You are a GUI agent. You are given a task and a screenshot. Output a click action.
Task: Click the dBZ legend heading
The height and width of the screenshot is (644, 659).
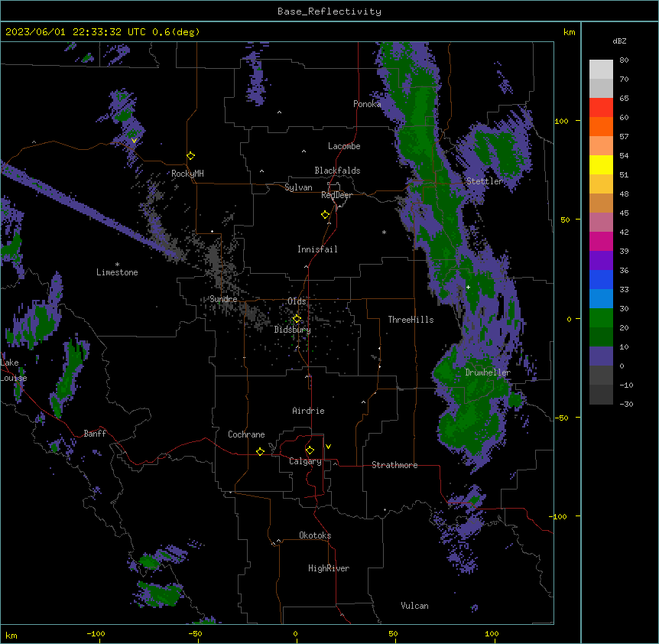(619, 41)
